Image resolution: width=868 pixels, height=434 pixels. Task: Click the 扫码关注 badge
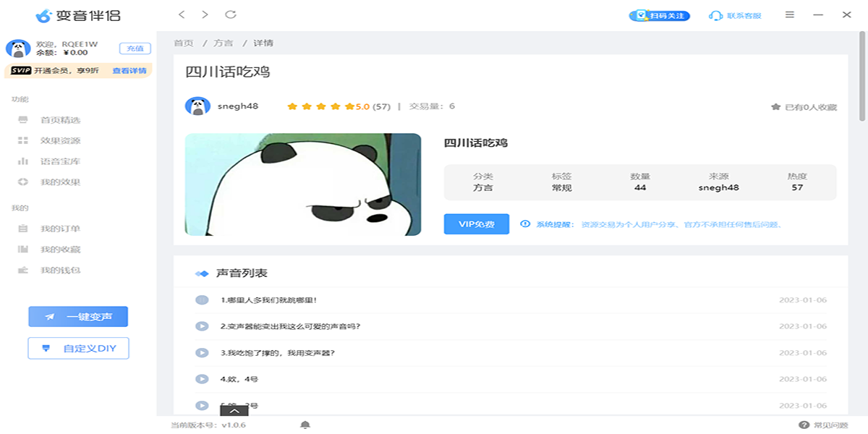click(660, 15)
